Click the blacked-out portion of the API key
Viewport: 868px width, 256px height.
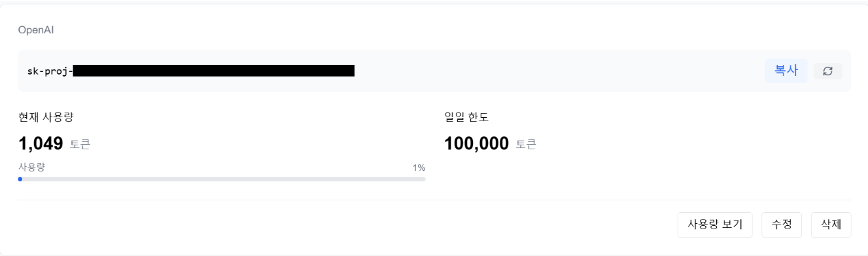coord(213,71)
